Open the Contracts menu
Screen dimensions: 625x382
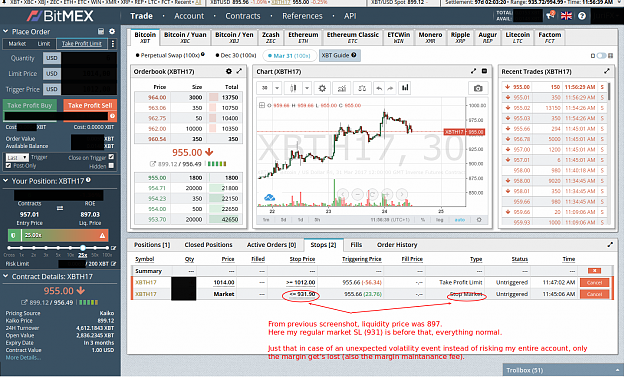243,16
